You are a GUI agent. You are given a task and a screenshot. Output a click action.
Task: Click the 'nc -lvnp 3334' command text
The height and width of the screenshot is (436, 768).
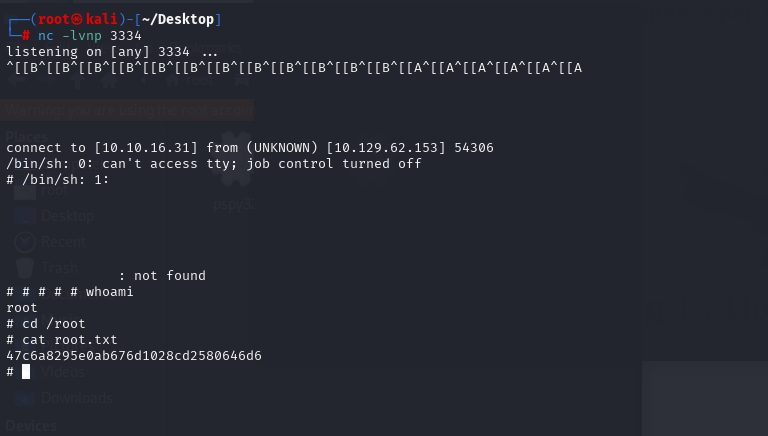[90, 36]
